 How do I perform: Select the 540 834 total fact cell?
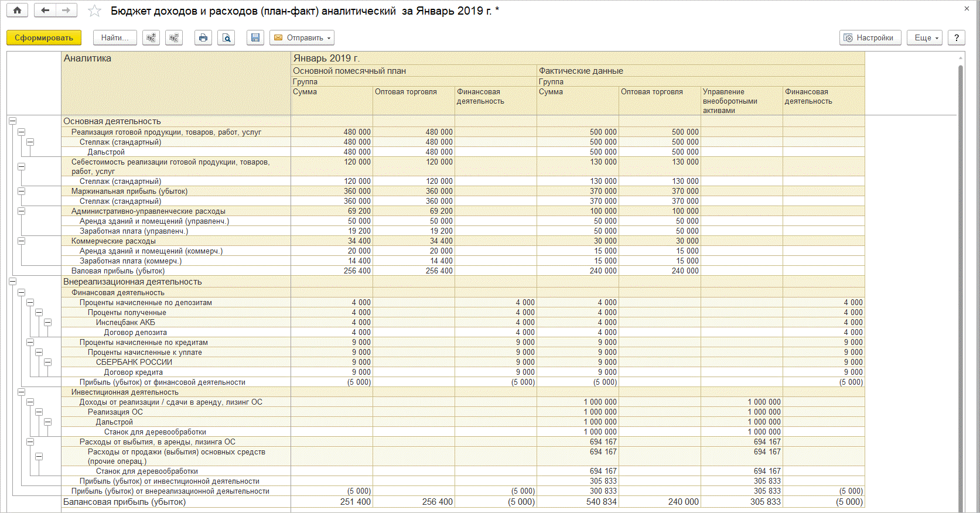578,502
